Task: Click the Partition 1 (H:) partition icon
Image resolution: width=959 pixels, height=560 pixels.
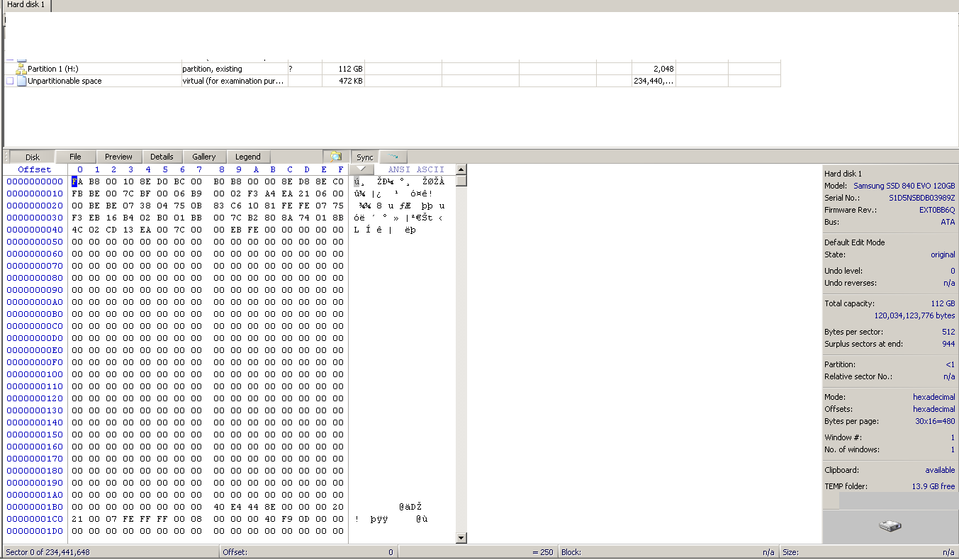Action: tap(21, 69)
